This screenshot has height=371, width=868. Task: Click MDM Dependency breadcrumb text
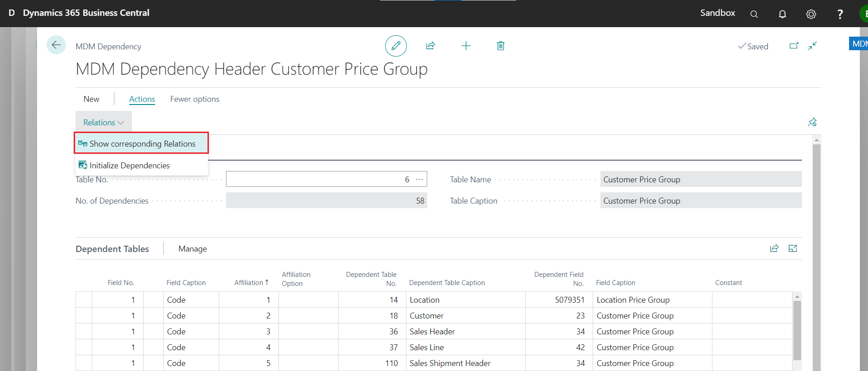click(108, 46)
